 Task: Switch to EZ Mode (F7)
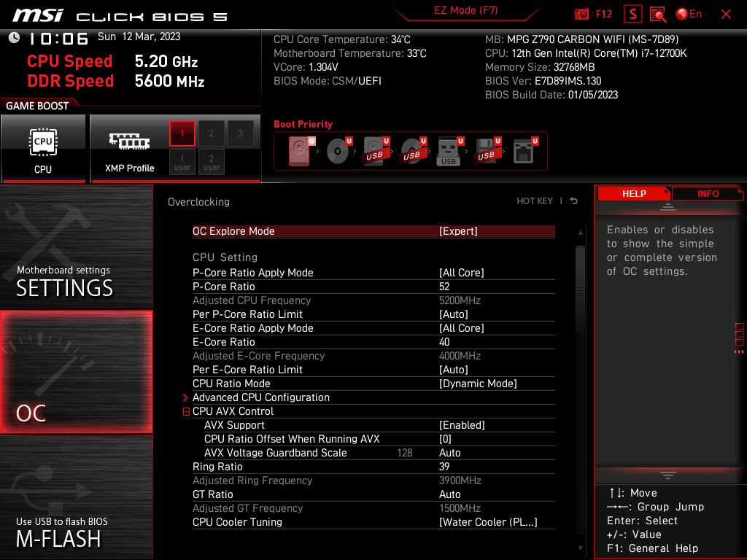[467, 11]
